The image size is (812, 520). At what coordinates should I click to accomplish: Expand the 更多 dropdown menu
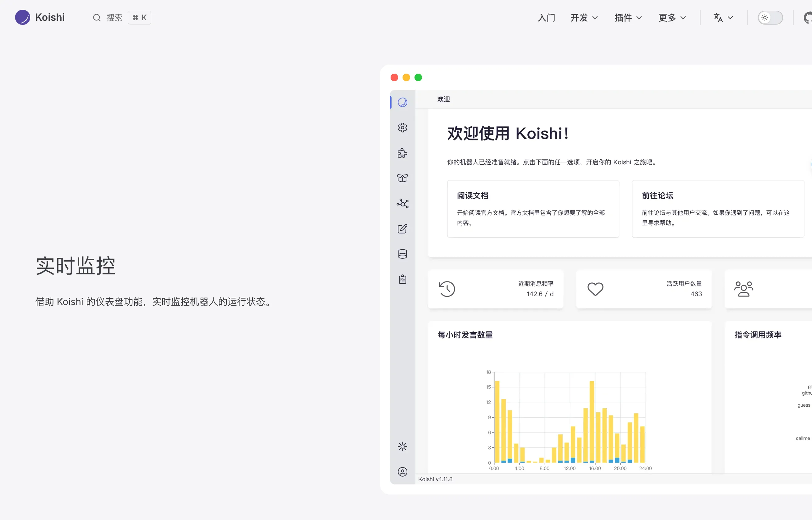point(672,18)
